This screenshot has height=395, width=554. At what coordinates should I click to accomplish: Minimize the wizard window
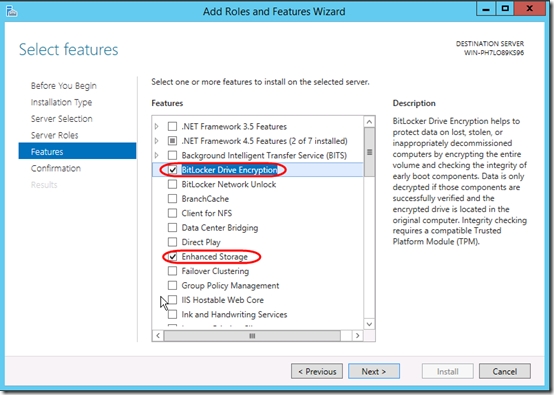(x=486, y=9)
